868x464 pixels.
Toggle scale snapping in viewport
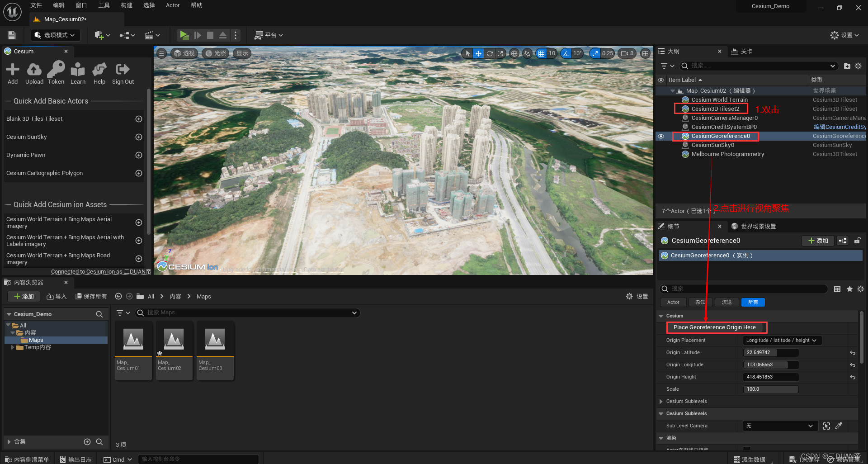(x=595, y=53)
